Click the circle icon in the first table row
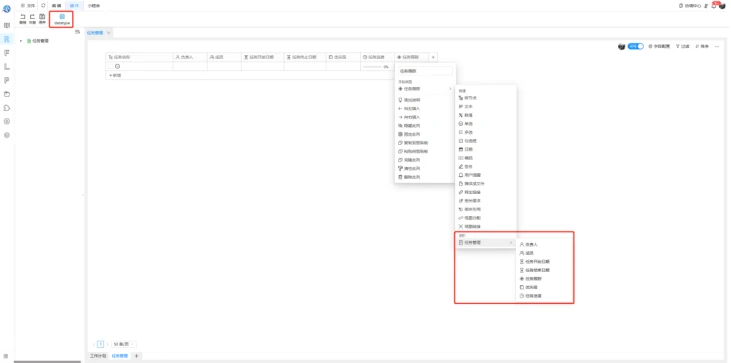Screen dimensions: 731x363 point(117,66)
